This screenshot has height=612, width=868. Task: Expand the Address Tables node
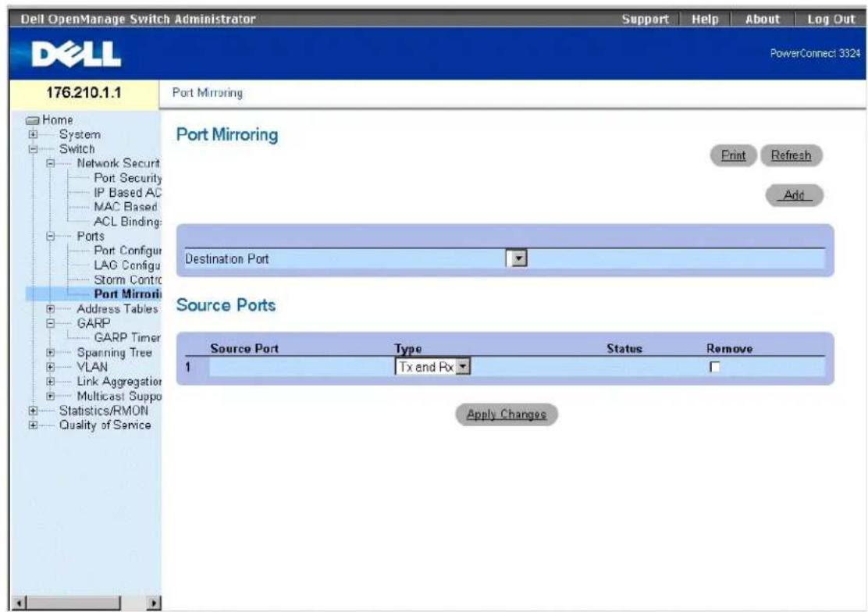pos(51,309)
